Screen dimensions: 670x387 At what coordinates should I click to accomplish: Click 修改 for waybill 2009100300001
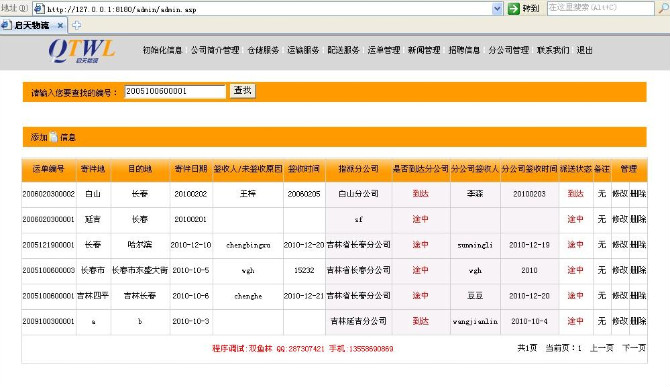tap(620, 321)
